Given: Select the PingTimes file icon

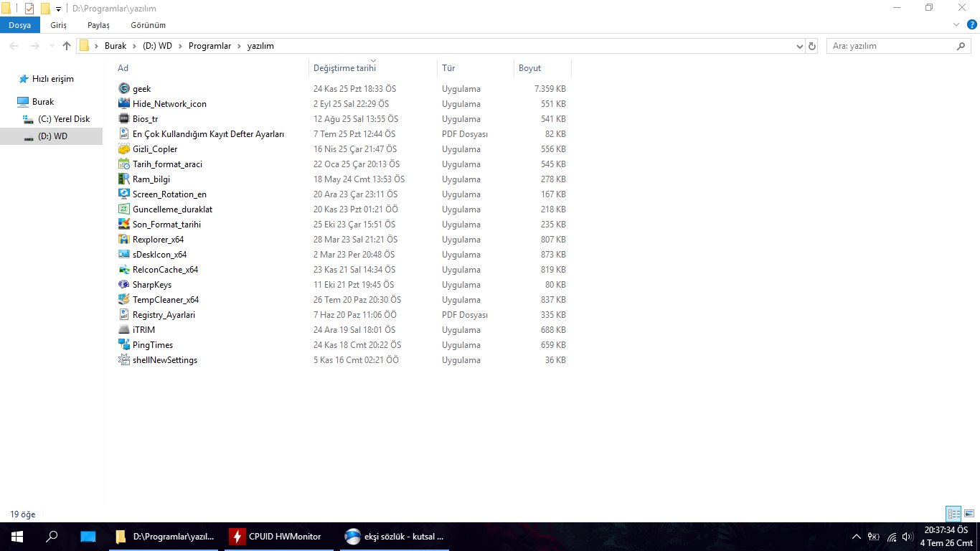Looking at the screenshot, I should point(124,345).
